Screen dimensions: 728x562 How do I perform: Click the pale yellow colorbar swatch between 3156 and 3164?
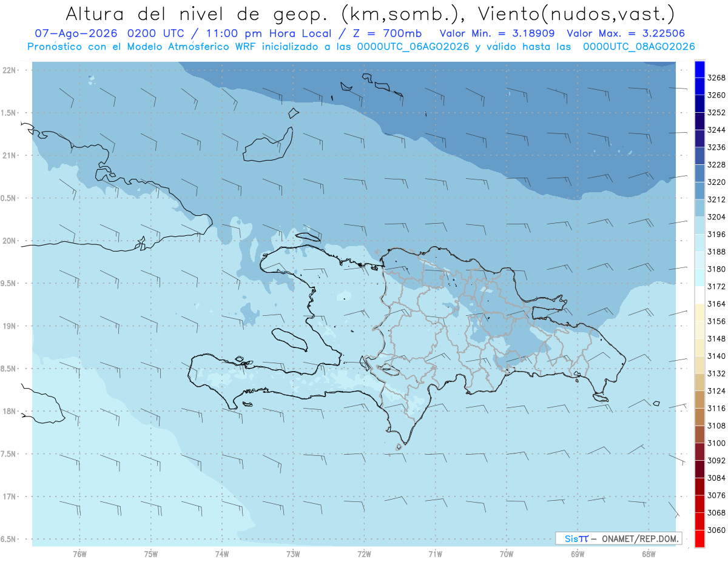(x=699, y=312)
